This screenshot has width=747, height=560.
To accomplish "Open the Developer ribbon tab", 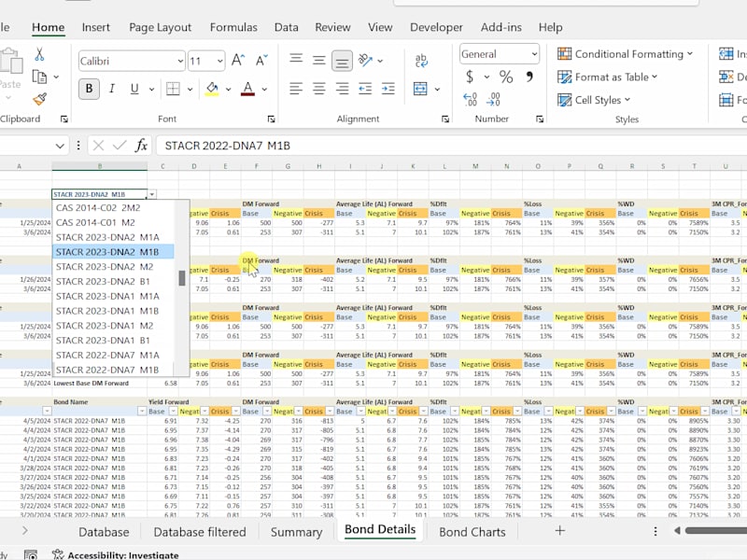I will [436, 28].
